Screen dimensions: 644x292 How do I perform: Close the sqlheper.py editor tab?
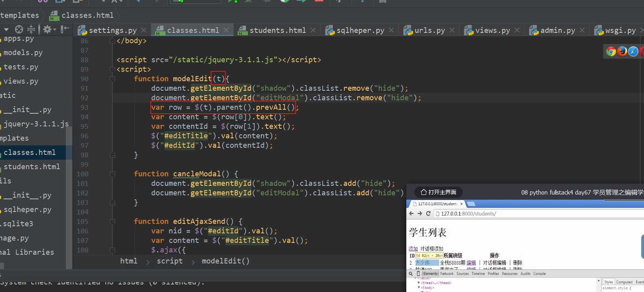391,30
